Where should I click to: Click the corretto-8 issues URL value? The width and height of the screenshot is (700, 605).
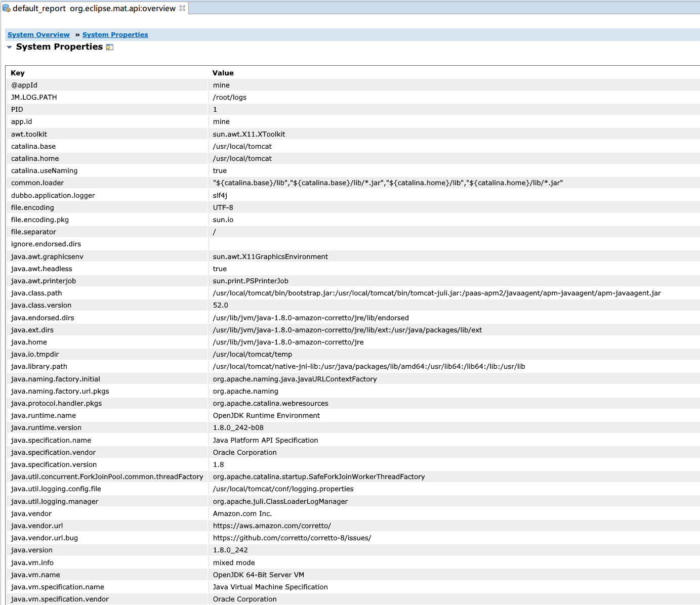[292, 538]
